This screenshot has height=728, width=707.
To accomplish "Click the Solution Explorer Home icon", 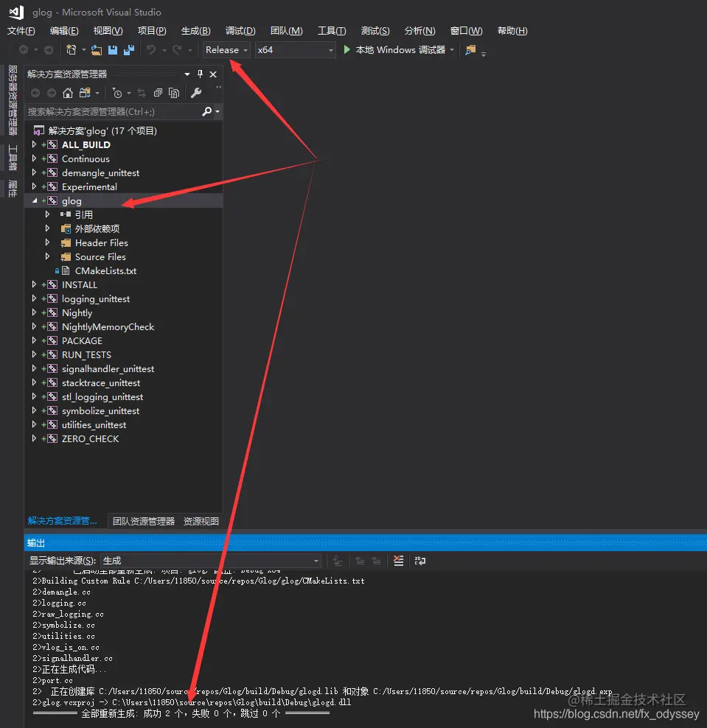I will tap(68, 93).
